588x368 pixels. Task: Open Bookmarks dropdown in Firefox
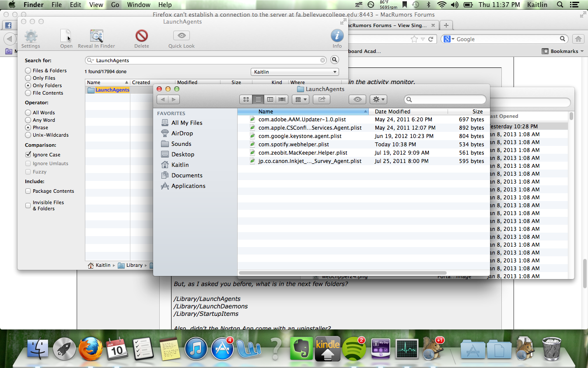(563, 51)
